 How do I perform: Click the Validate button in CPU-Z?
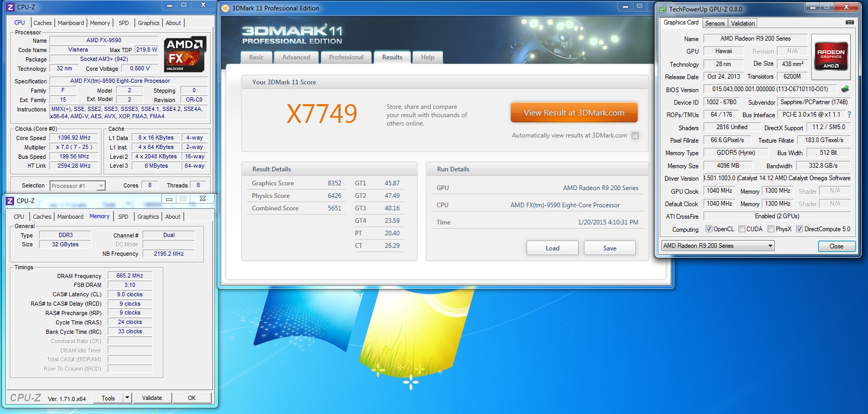pyautogui.click(x=152, y=398)
